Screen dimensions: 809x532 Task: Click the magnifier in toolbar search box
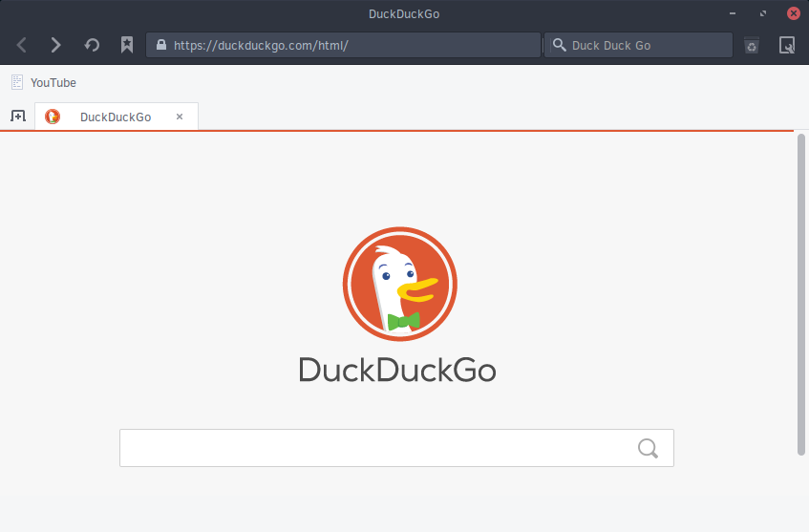(560, 45)
